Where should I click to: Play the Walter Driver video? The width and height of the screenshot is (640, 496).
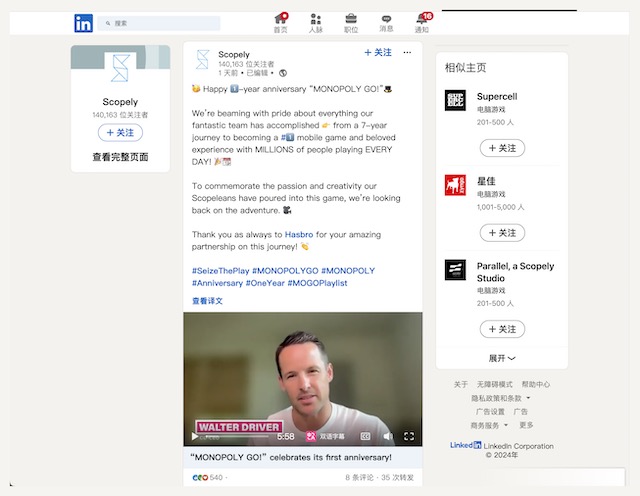point(195,436)
